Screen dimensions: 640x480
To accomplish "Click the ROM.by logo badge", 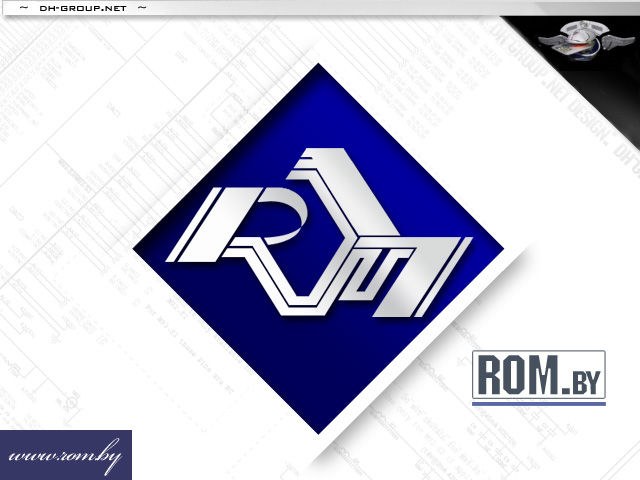I will coord(539,378).
